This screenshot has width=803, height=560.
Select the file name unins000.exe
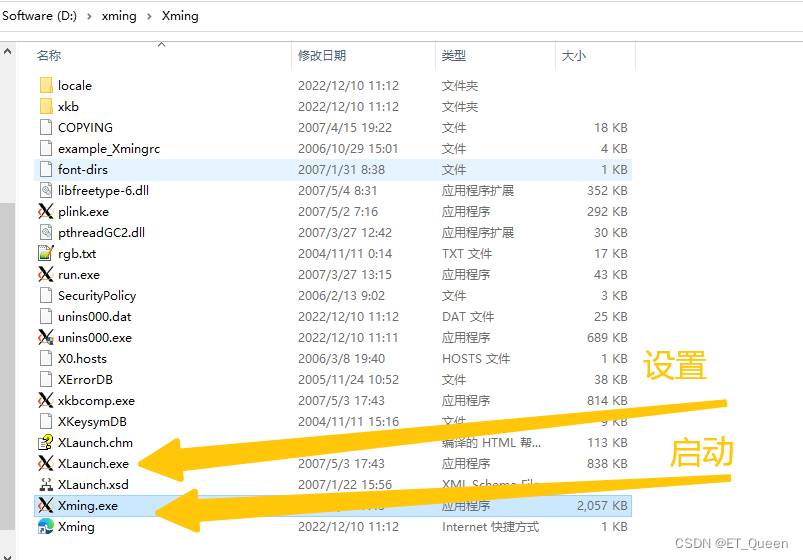[x=95, y=338]
